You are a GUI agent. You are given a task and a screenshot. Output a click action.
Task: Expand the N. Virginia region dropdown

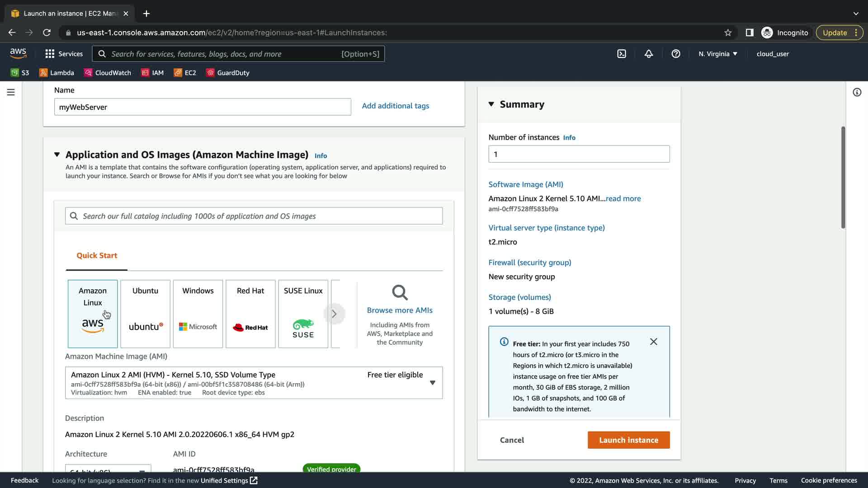click(717, 54)
